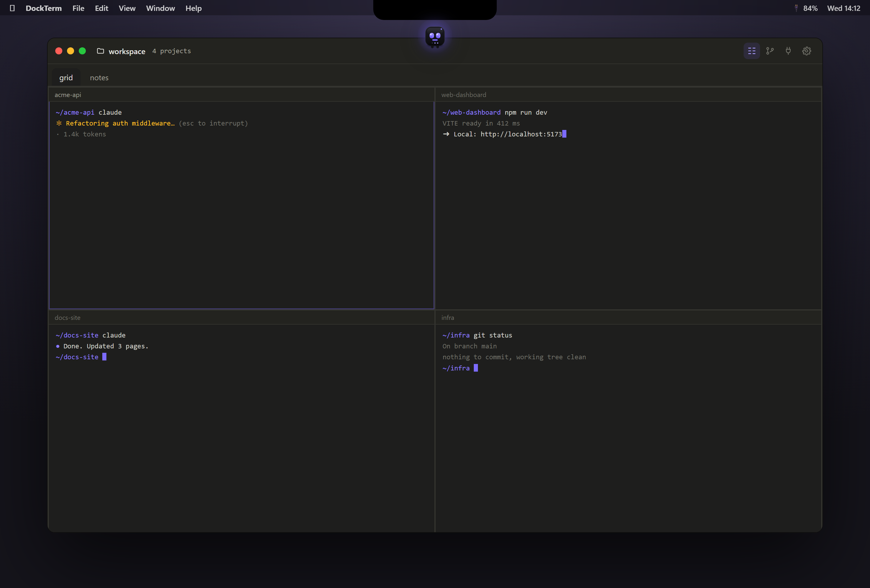The width and height of the screenshot is (870, 588).
Task: Click the plug connections icon
Action: pos(788,51)
